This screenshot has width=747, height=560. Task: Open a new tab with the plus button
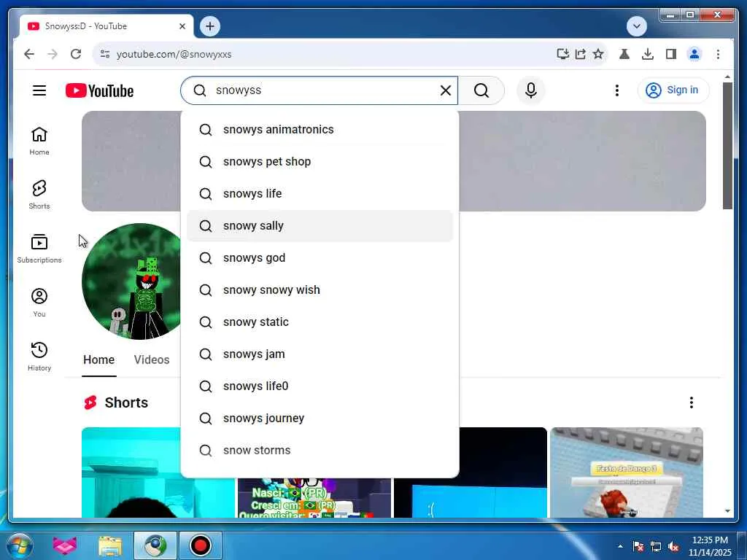pos(209,26)
